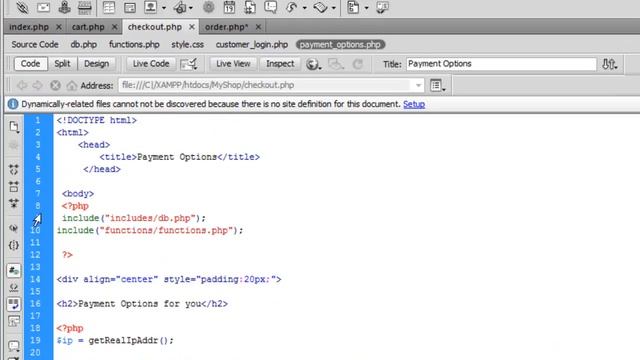Image resolution: width=640 pixels, height=360 pixels.
Task: Open related file customer_login.php
Action: [252, 44]
